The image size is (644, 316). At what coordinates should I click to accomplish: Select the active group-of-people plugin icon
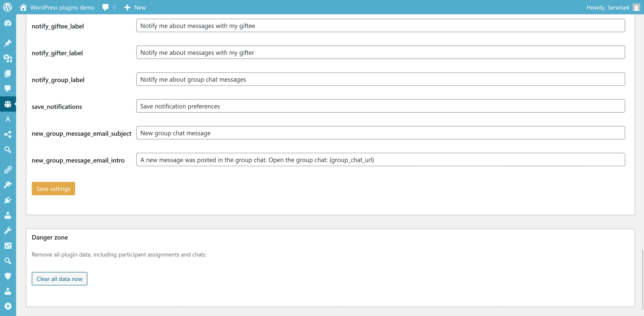[x=8, y=104]
